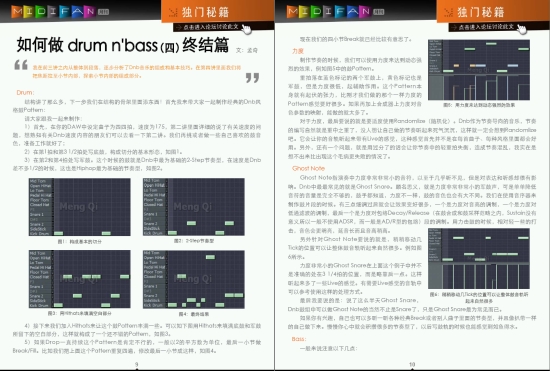Click the hand cursor icon on the left page's banner

pos(247,29)
